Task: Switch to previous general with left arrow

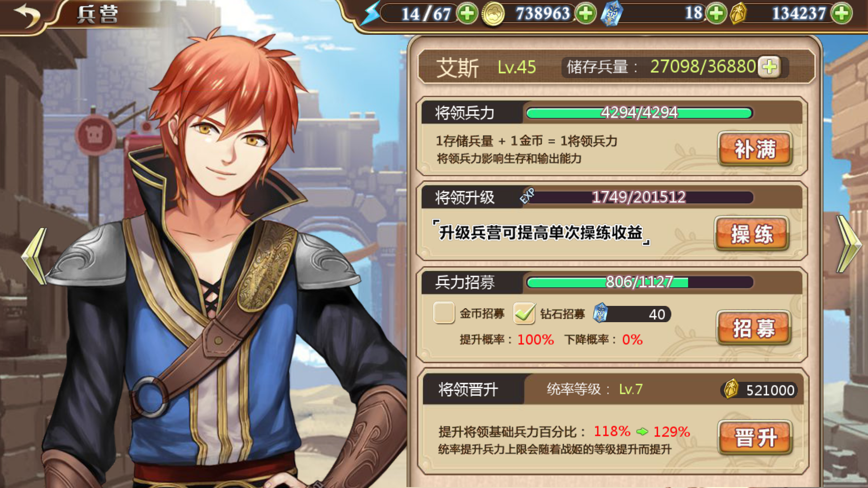Action: click(35, 256)
